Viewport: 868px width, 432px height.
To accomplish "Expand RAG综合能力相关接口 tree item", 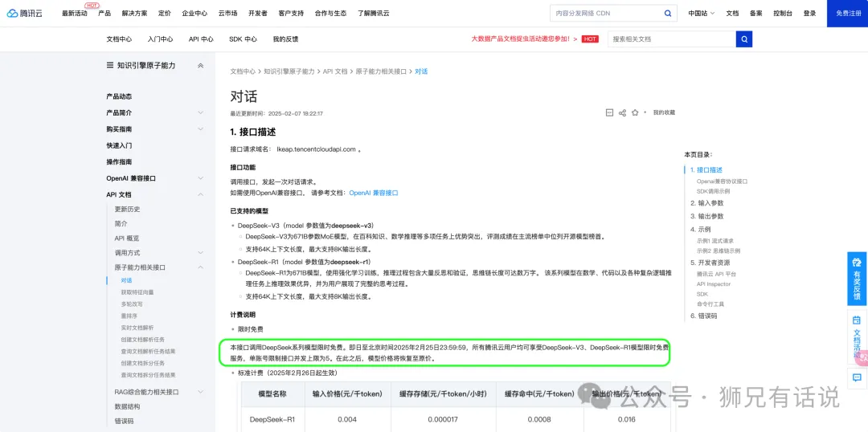I will tap(200, 392).
